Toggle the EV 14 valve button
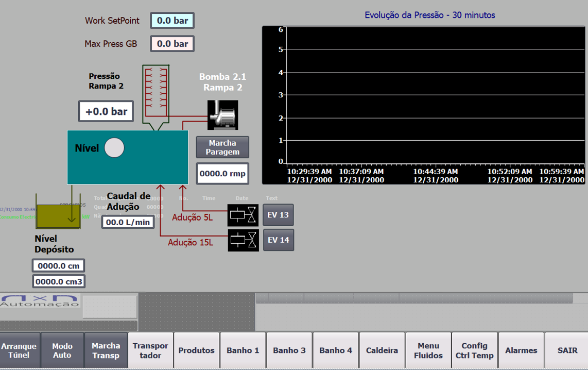This screenshot has height=370, width=588. [x=278, y=240]
